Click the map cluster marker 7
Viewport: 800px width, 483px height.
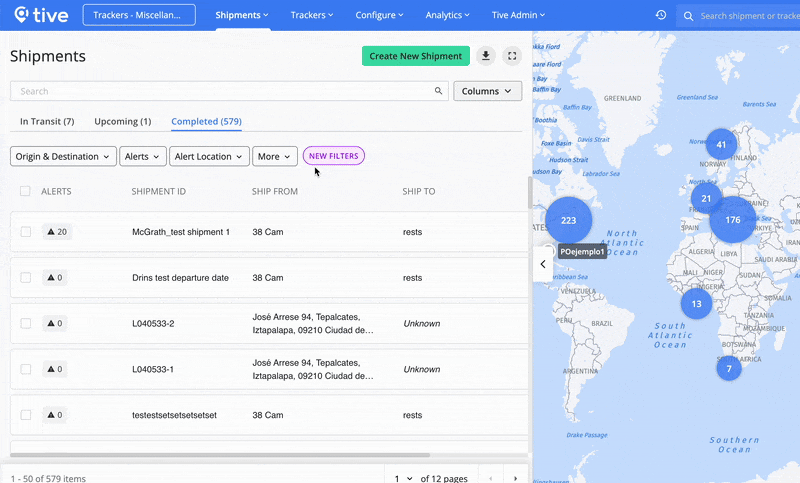pos(729,368)
